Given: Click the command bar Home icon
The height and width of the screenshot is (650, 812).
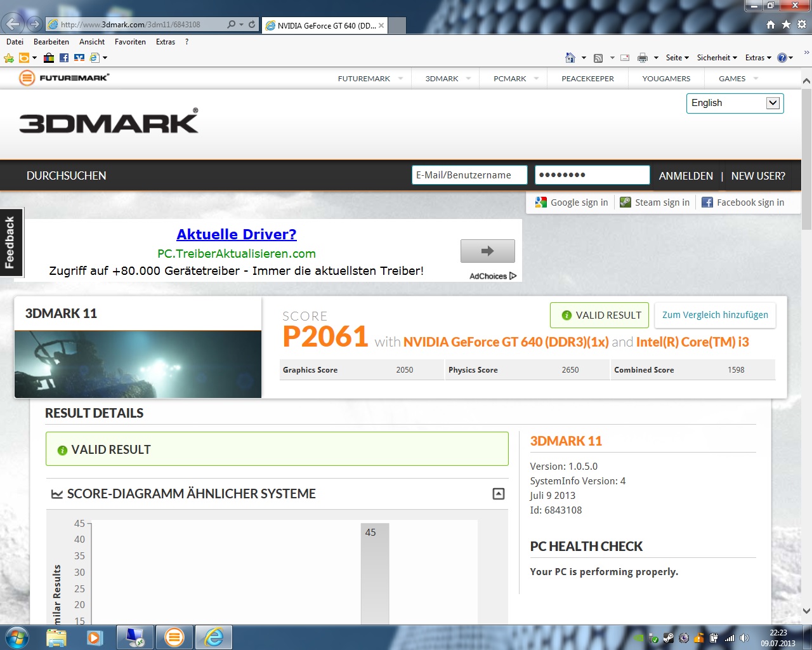Looking at the screenshot, I should coord(570,58).
